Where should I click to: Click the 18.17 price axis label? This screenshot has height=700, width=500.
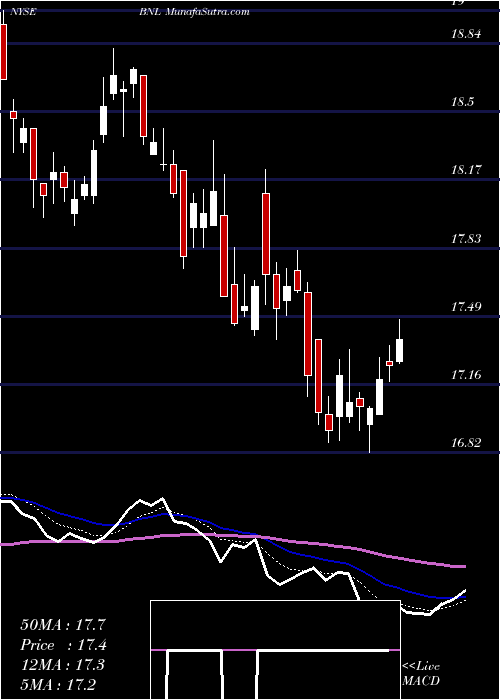[466, 170]
